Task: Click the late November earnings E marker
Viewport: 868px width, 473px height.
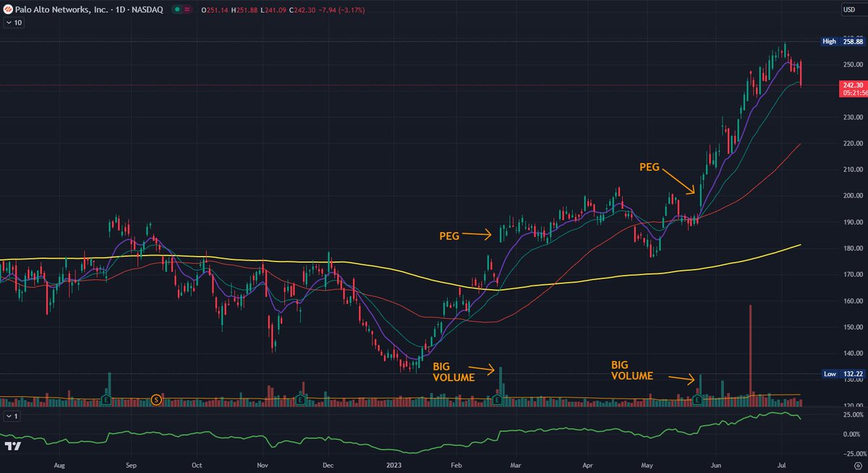Action: tap(299, 399)
